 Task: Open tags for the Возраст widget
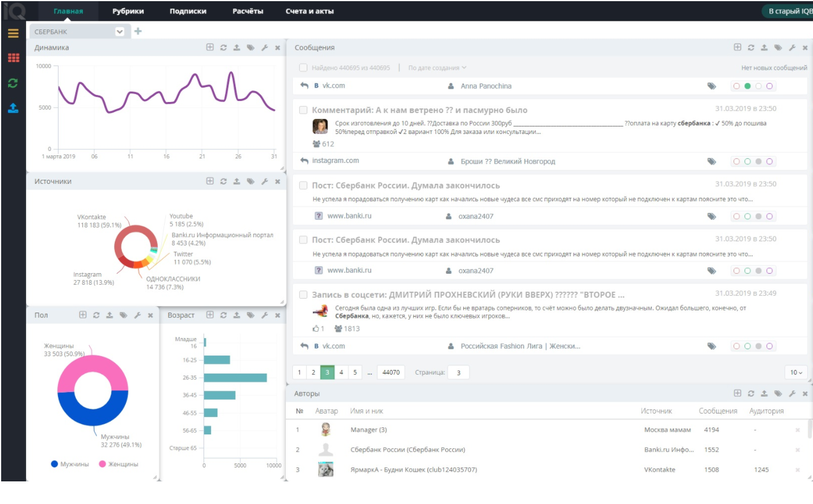(x=251, y=315)
